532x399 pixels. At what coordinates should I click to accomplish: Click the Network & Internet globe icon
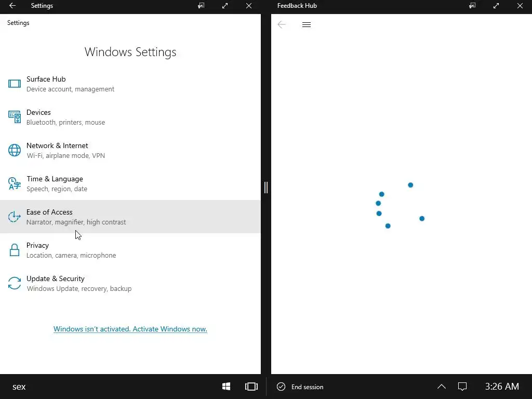(x=15, y=150)
